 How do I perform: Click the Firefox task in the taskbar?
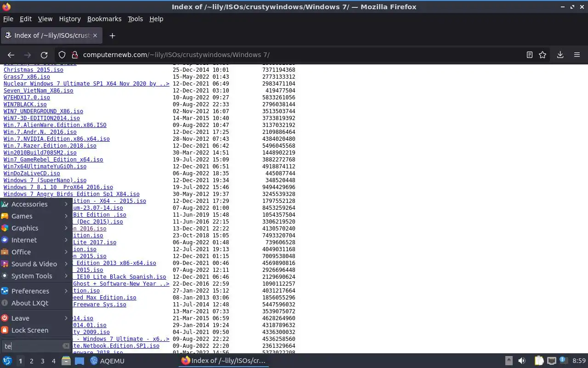(224, 361)
